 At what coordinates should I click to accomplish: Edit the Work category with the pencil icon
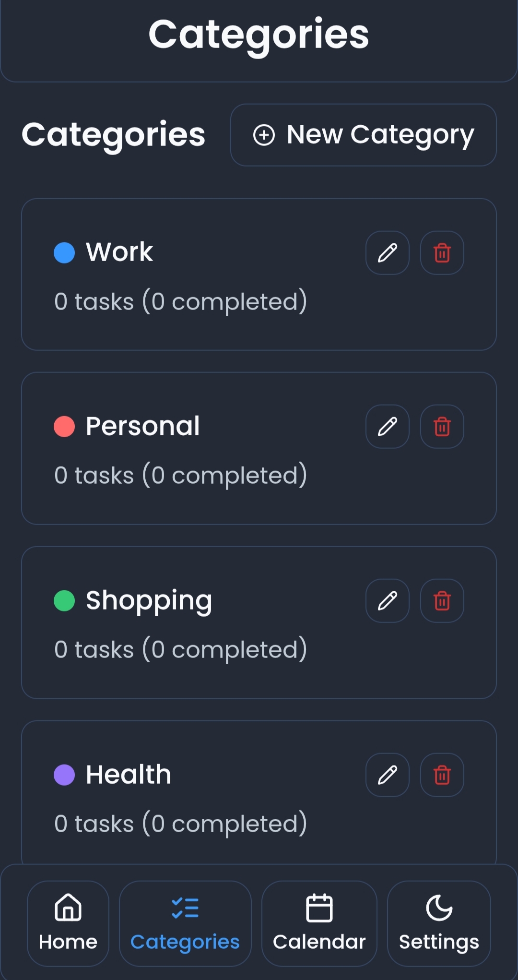pyautogui.click(x=387, y=253)
